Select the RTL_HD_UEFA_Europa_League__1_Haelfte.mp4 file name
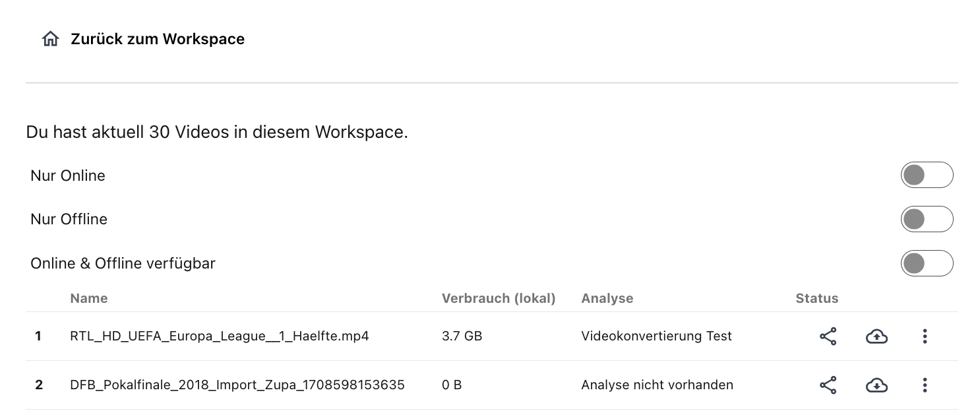 [x=219, y=336]
